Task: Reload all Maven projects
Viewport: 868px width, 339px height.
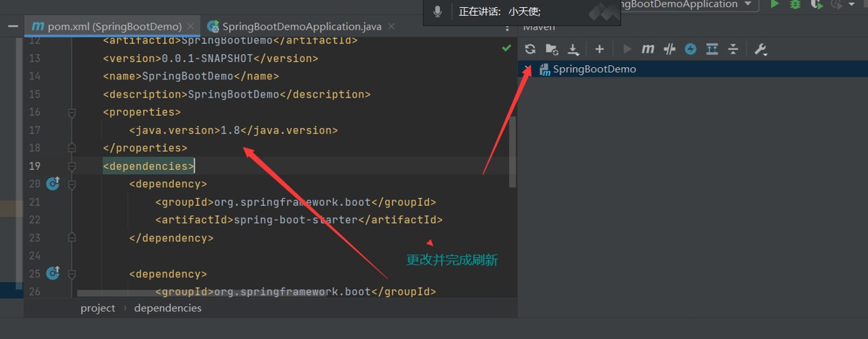Action: [530, 49]
